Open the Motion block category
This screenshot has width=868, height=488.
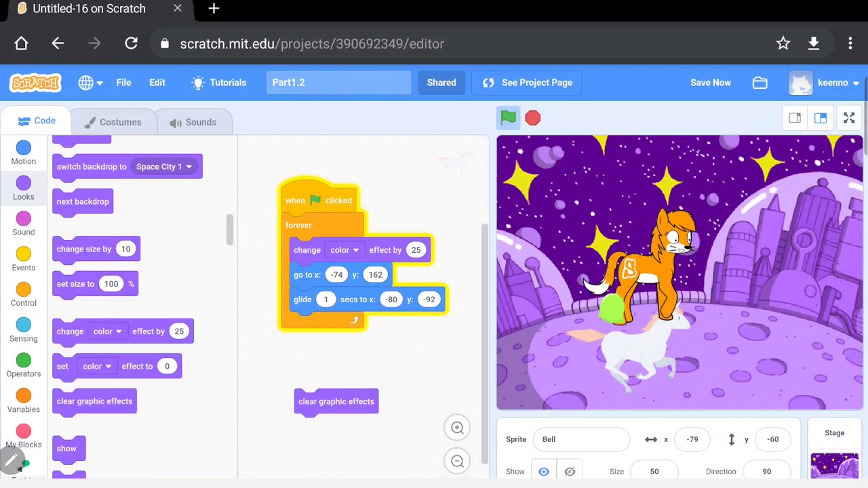pos(24,153)
